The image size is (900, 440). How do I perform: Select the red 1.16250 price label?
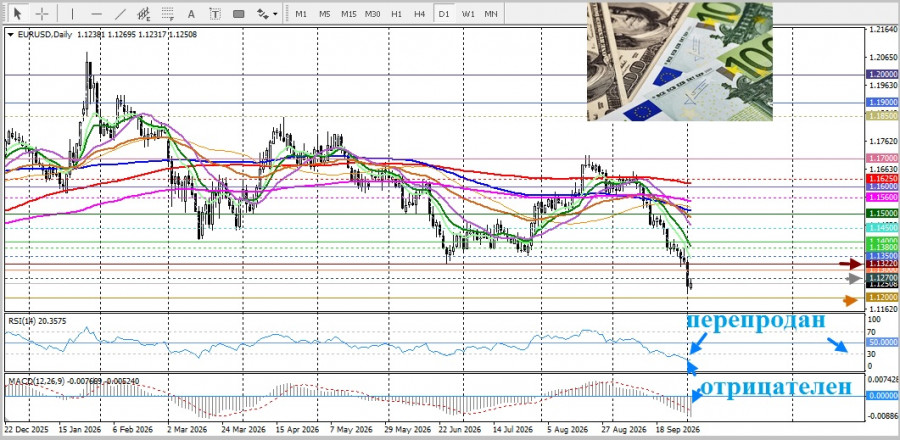[x=882, y=180]
